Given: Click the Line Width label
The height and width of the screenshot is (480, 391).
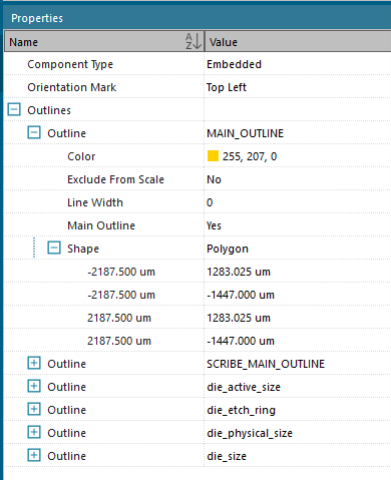Looking at the screenshot, I should click(x=95, y=202).
